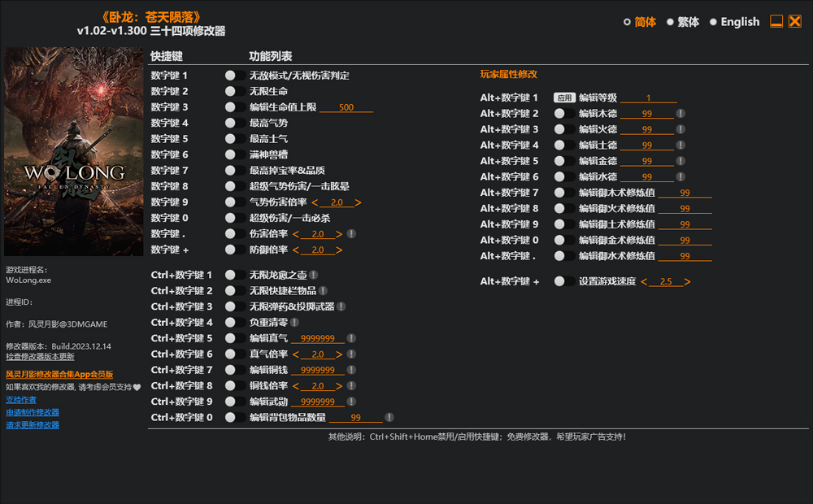This screenshot has height=504, width=813.
Task: Open 检查修改器版本更新 link
Action: [40, 357]
